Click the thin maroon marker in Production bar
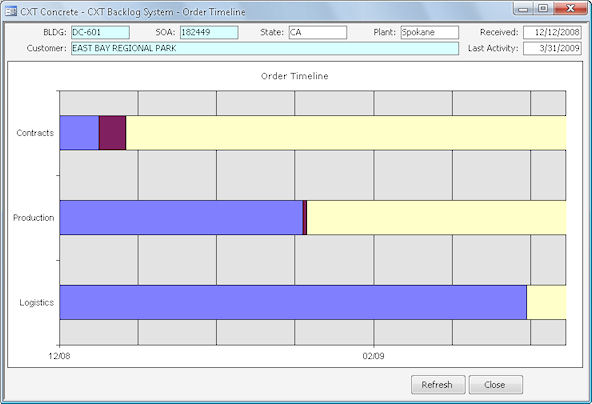The image size is (592, 404). pyautogui.click(x=305, y=217)
